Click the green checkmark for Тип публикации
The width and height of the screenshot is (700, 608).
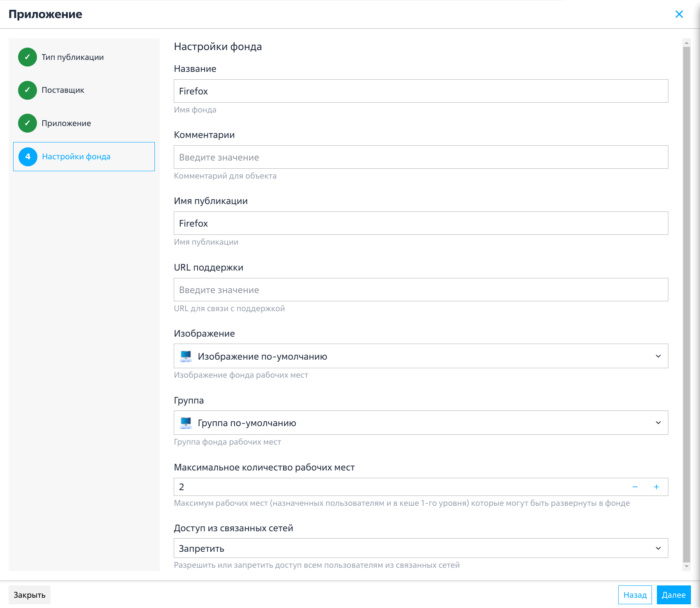(x=28, y=57)
